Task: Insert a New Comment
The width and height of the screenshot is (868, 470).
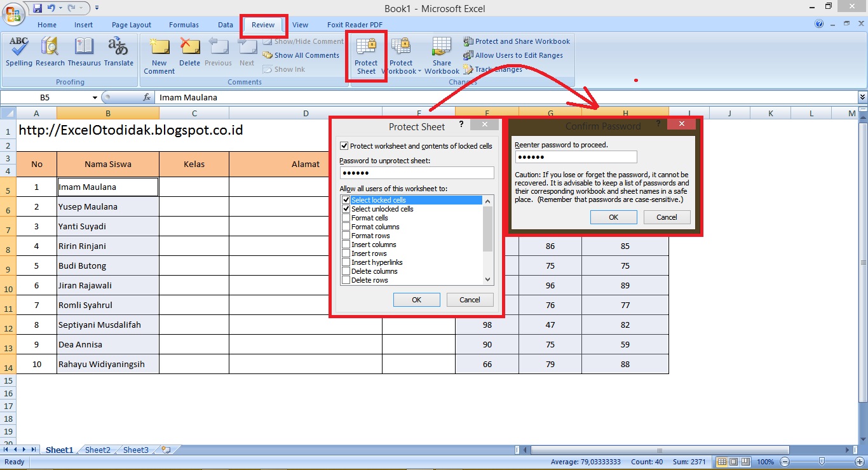Action: click(159, 56)
